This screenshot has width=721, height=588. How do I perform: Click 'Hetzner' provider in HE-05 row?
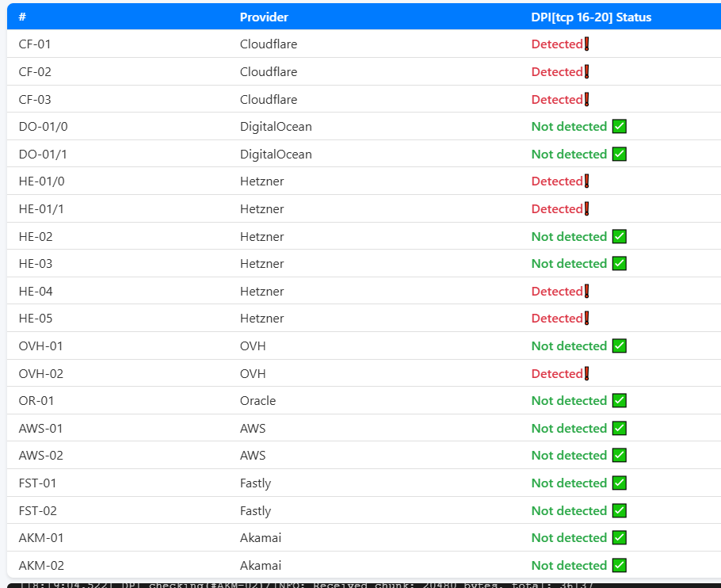[262, 318]
